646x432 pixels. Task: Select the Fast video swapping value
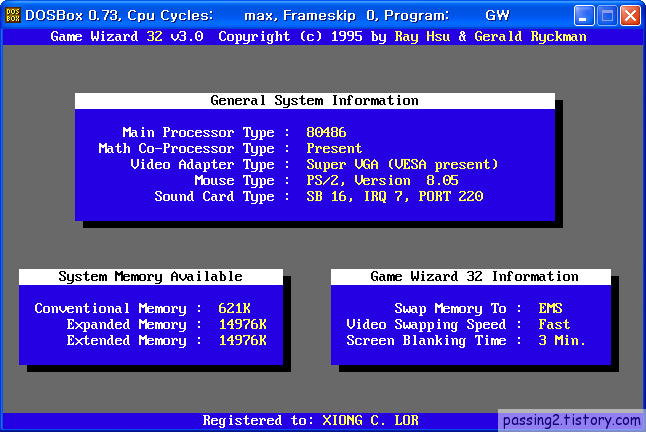click(554, 325)
